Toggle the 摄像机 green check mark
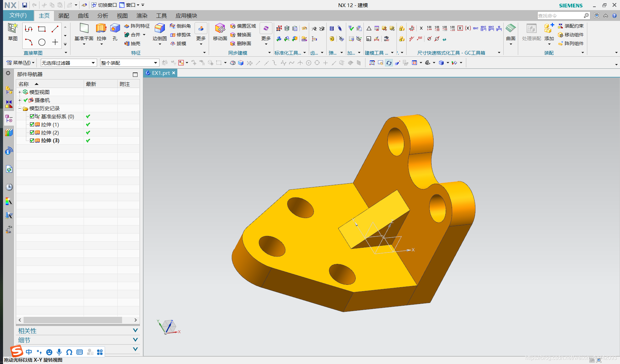Screen dimensions: 620x364 [26, 100]
